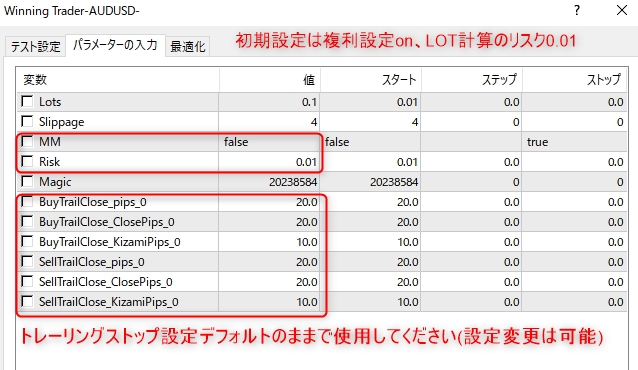Select SellTrailClose_KizamiPips_0 value cell
638x370 pixels.
coord(269,302)
